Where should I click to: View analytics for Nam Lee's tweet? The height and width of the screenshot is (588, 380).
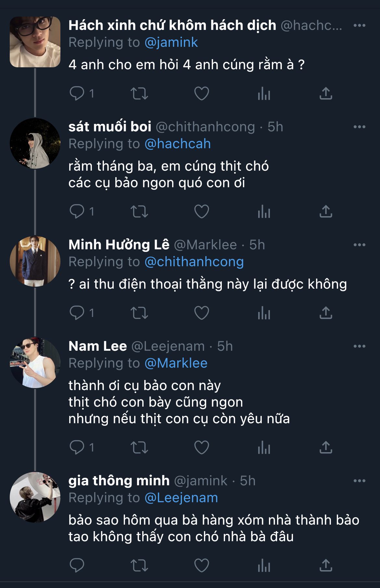pyautogui.click(x=264, y=448)
